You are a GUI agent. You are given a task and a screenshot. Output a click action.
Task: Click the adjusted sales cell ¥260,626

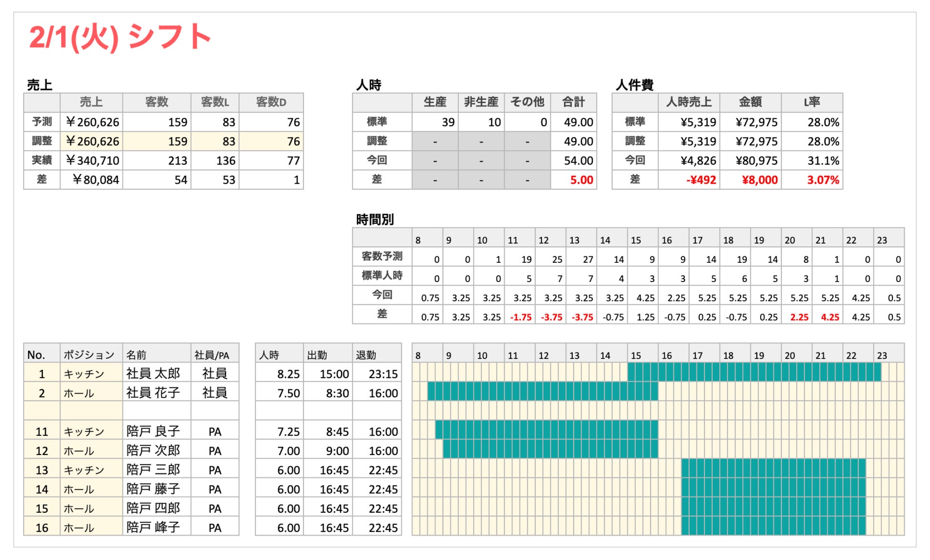click(92, 142)
